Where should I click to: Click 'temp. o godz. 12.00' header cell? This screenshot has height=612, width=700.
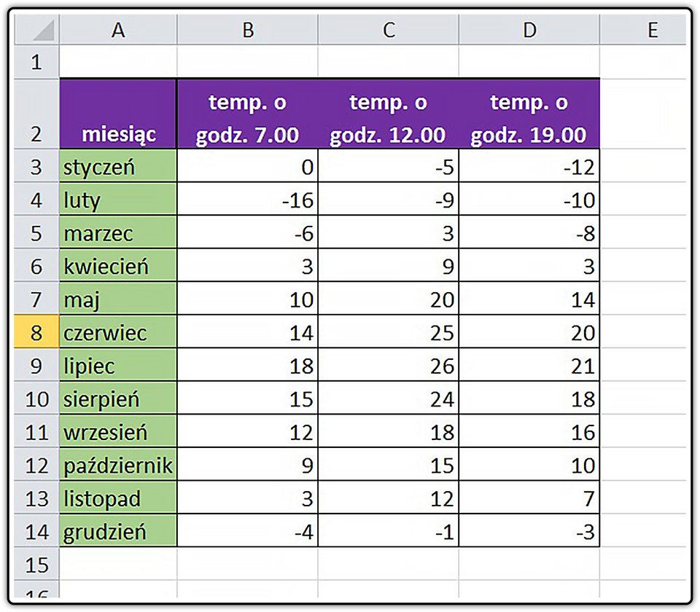coord(389,114)
